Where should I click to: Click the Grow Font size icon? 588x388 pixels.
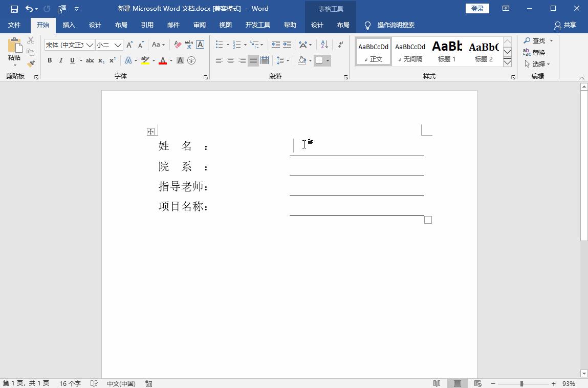pyautogui.click(x=129, y=45)
